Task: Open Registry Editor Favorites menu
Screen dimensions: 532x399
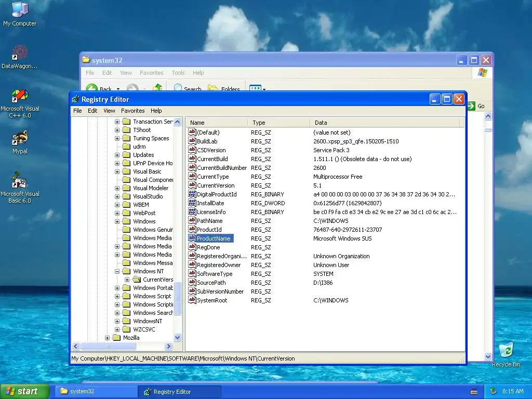Action: tap(132, 111)
